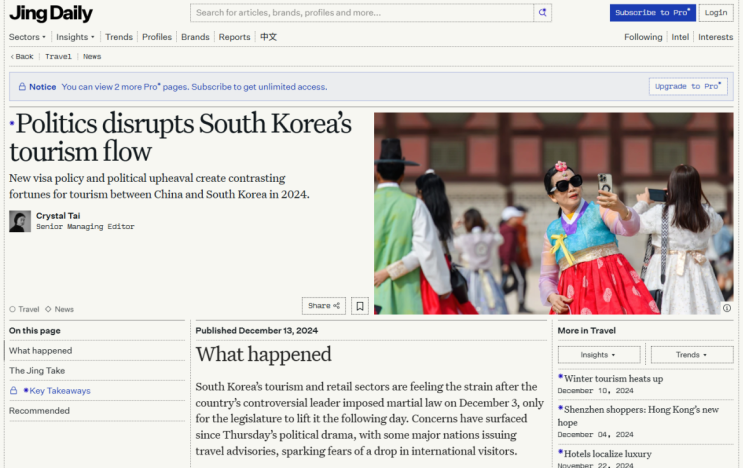Focus the article search input field
Screen dimensions: 743x468
[x=362, y=13]
